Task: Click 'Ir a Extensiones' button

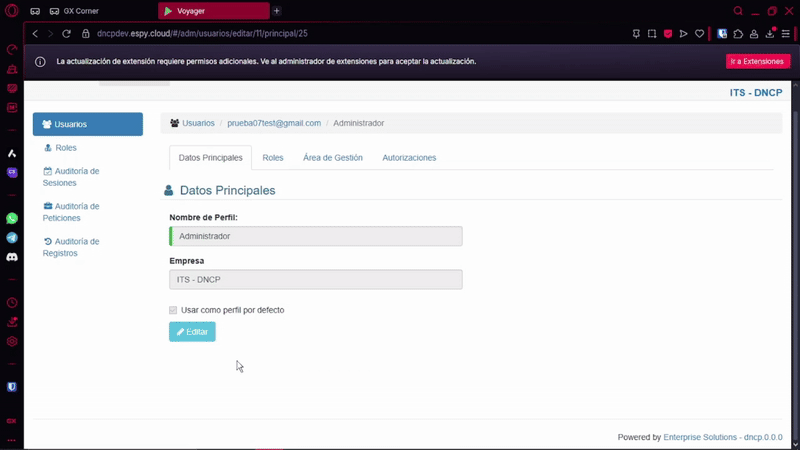Action: coord(758,61)
